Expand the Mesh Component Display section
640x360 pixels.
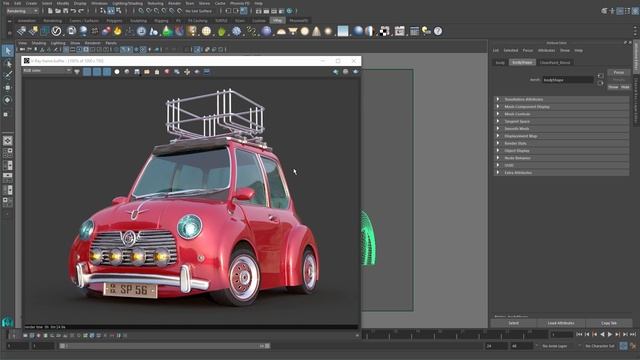click(561, 107)
